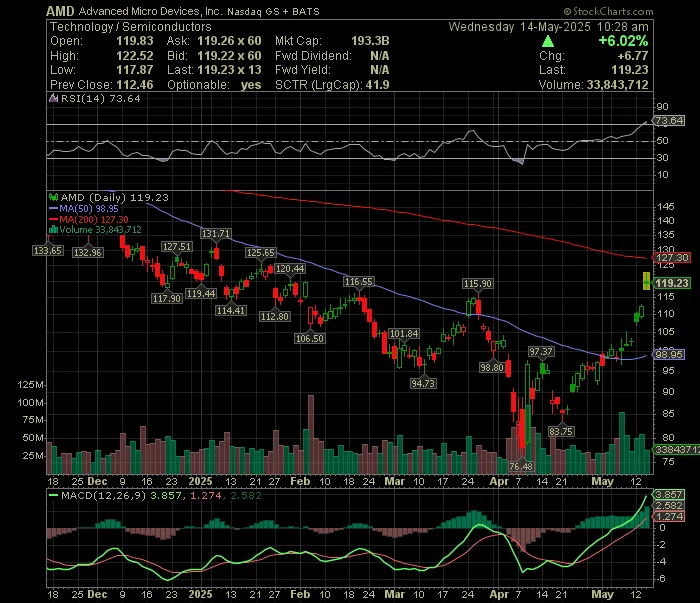Click the RSI 73.64 value tag on right axis
The width and height of the screenshot is (700, 603).
669,121
